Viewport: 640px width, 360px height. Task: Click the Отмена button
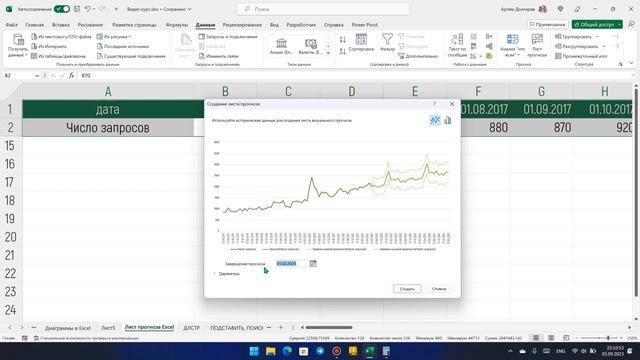coord(439,289)
